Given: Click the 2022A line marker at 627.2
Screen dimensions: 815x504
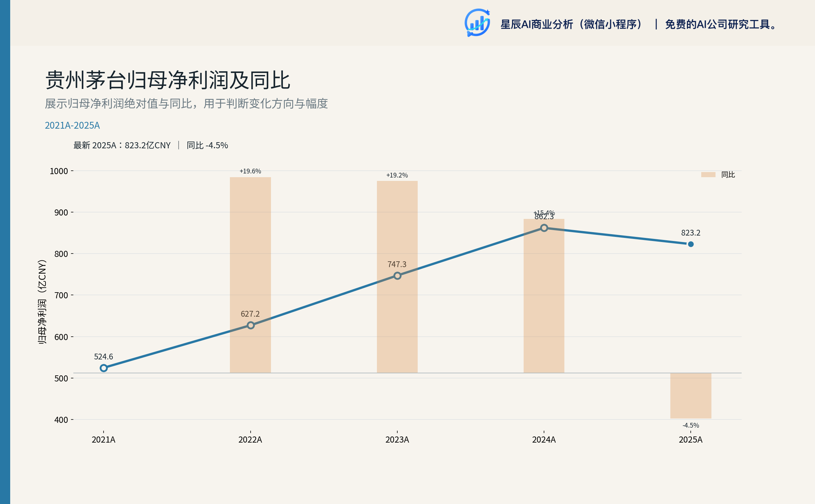Looking at the screenshot, I should point(250,325).
